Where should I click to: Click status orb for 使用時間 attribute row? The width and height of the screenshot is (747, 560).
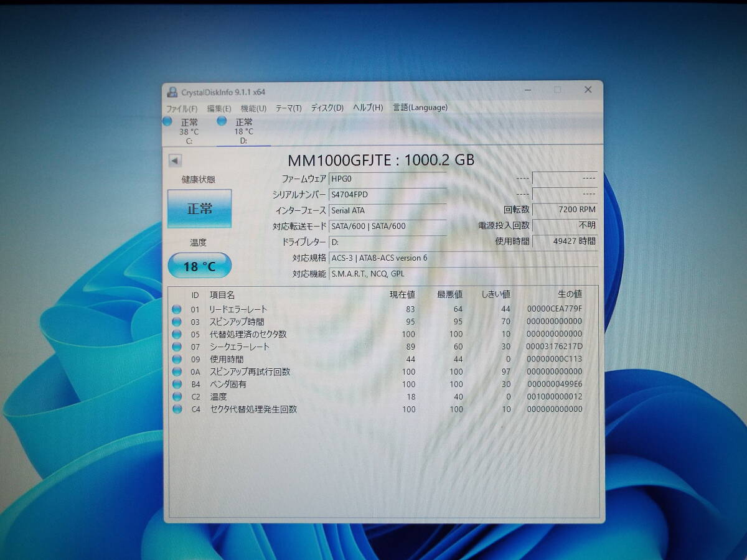pyautogui.click(x=177, y=359)
